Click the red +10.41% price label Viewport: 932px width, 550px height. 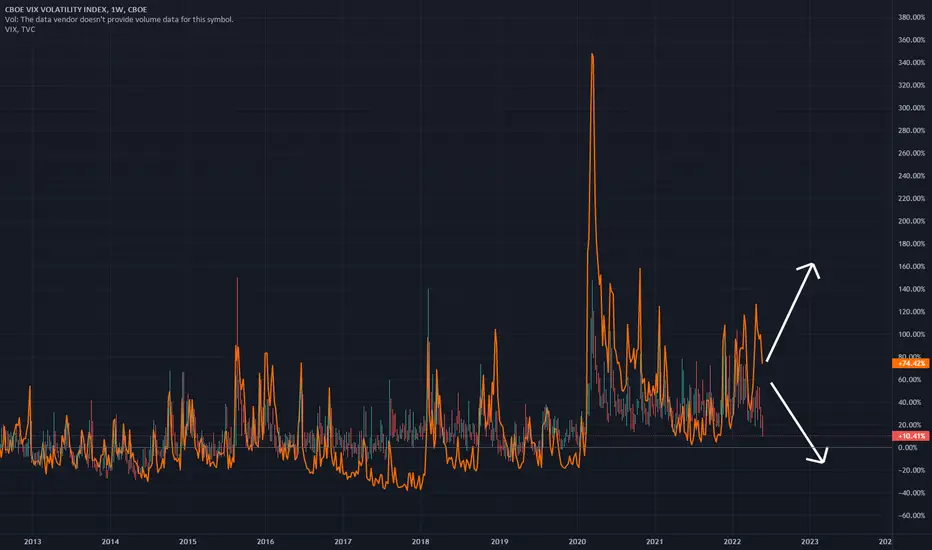pyautogui.click(x=911, y=436)
